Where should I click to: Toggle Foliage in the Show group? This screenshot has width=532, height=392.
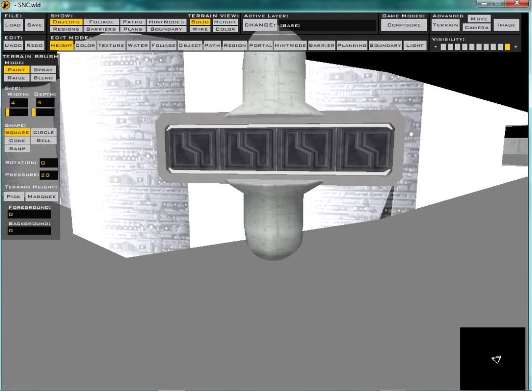tap(101, 22)
